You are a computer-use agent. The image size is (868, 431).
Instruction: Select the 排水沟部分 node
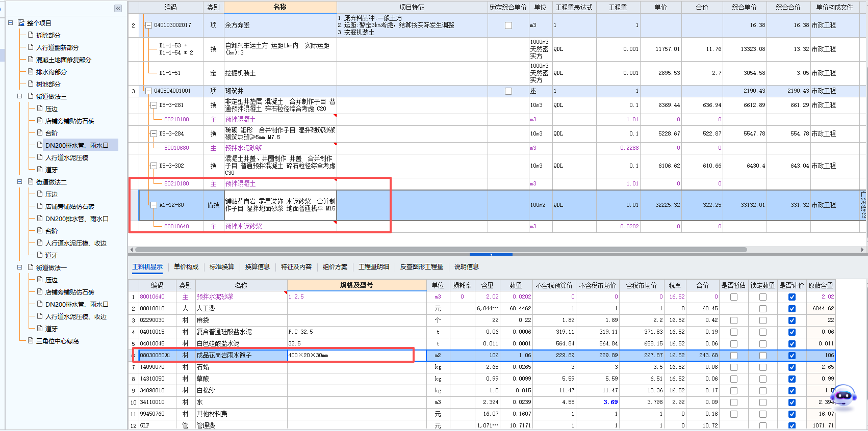[x=51, y=72]
